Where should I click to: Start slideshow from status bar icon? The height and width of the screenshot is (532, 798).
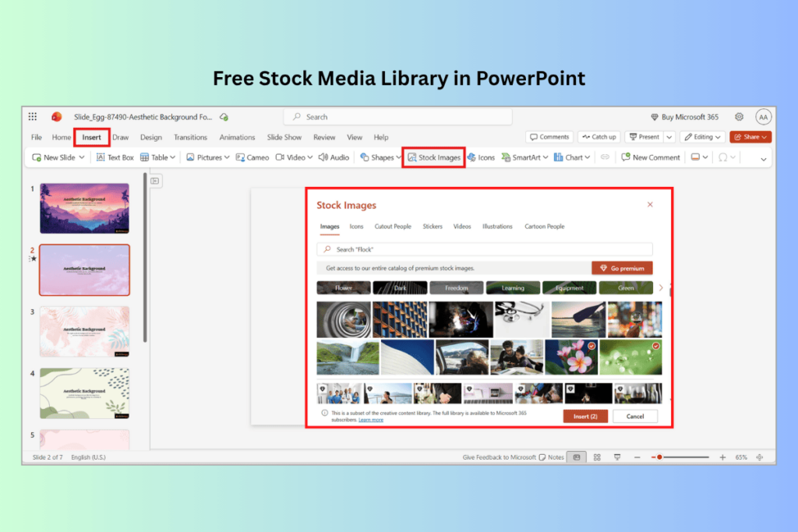[x=617, y=457]
